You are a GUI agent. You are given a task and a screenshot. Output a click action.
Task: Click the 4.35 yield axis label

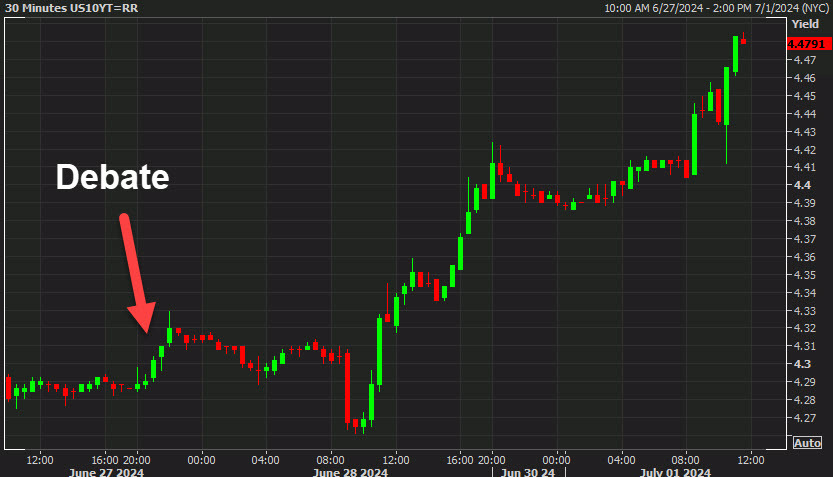pos(804,275)
